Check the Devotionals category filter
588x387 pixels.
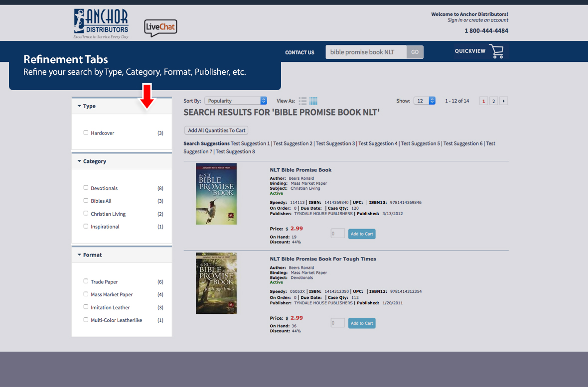pos(86,187)
